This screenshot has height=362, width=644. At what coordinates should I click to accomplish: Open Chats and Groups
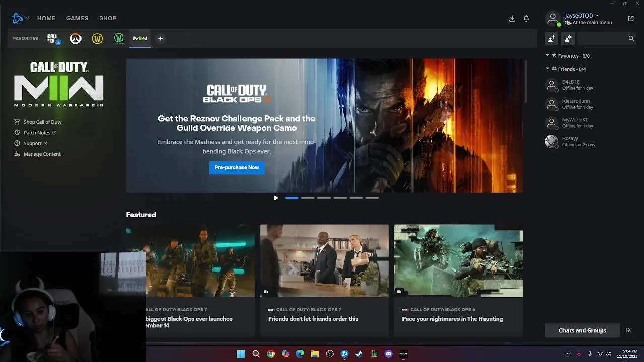point(582,330)
